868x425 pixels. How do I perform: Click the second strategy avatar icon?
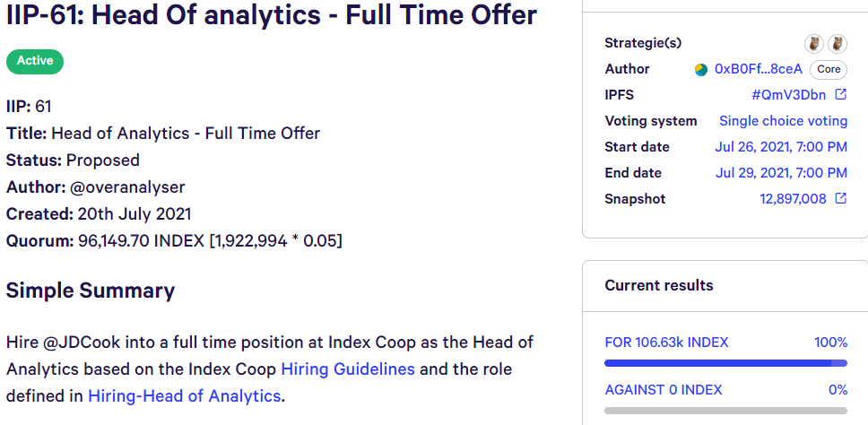(838, 43)
